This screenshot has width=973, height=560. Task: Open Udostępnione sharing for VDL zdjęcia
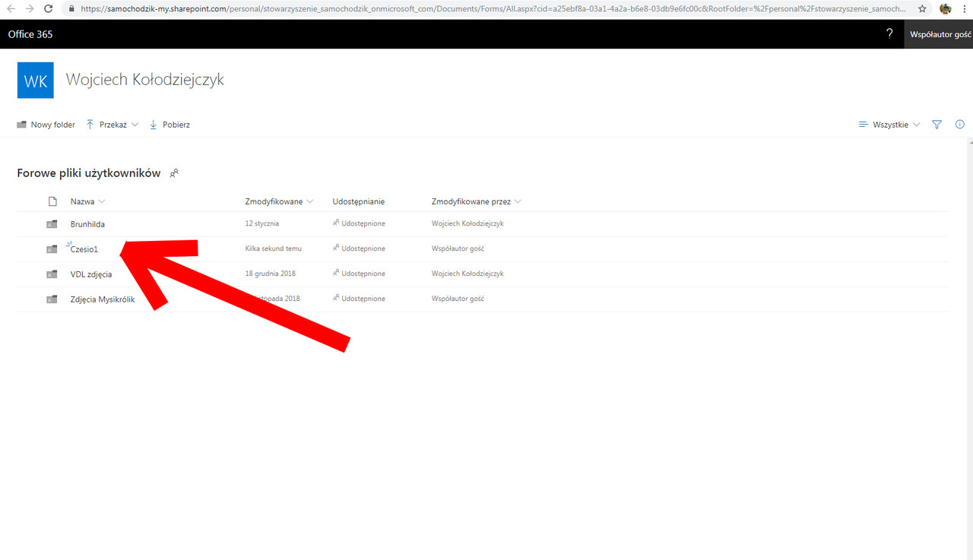click(x=358, y=274)
